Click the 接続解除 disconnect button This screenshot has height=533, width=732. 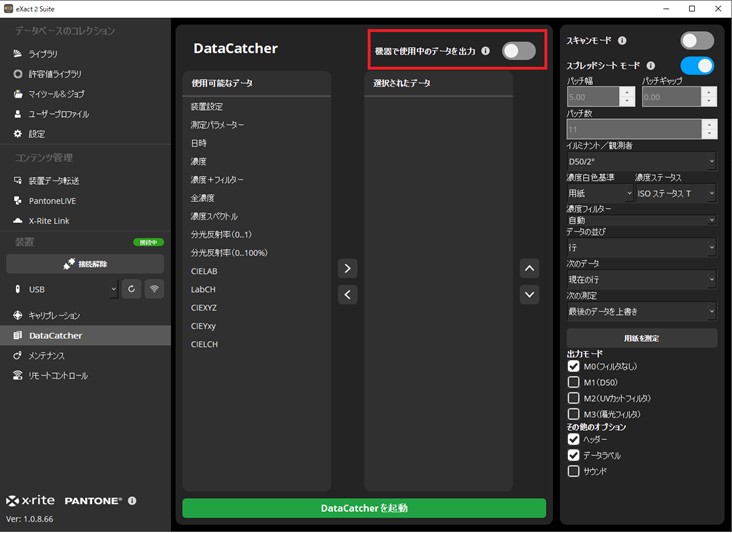point(85,264)
